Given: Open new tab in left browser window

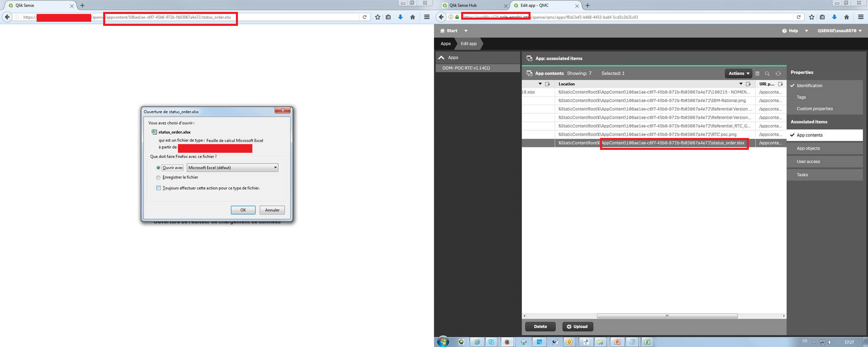Looking at the screenshot, I should point(82,5).
